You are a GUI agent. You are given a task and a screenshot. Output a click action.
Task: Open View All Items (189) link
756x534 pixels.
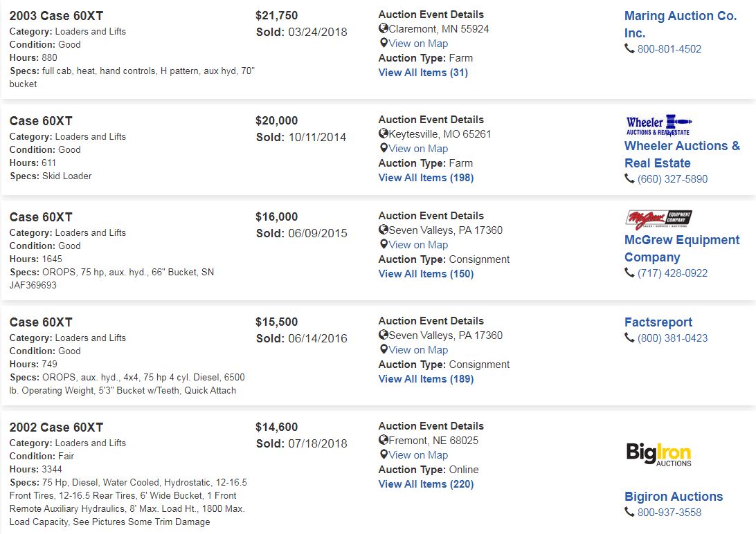click(x=426, y=379)
